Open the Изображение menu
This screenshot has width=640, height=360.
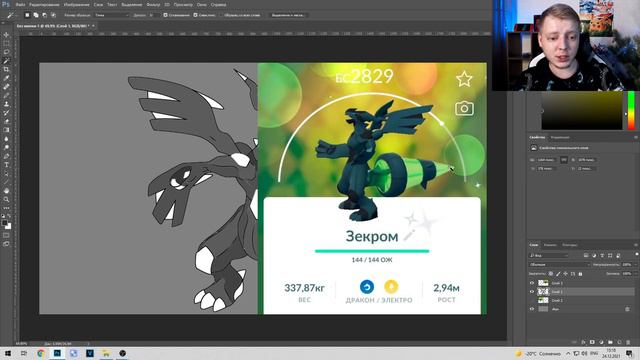point(76,4)
